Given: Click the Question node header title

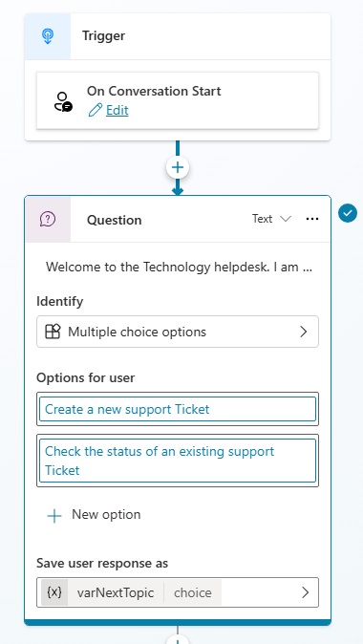Looking at the screenshot, I should click(x=115, y=220).
